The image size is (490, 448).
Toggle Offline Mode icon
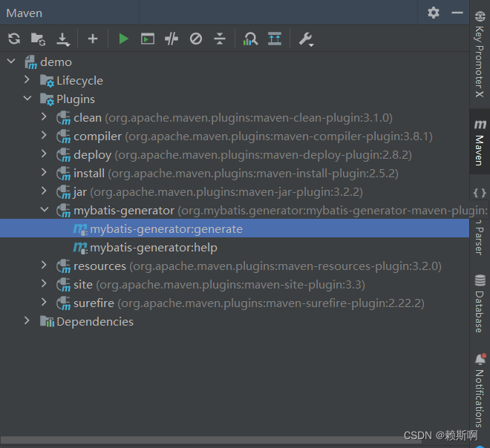point(171,39)
